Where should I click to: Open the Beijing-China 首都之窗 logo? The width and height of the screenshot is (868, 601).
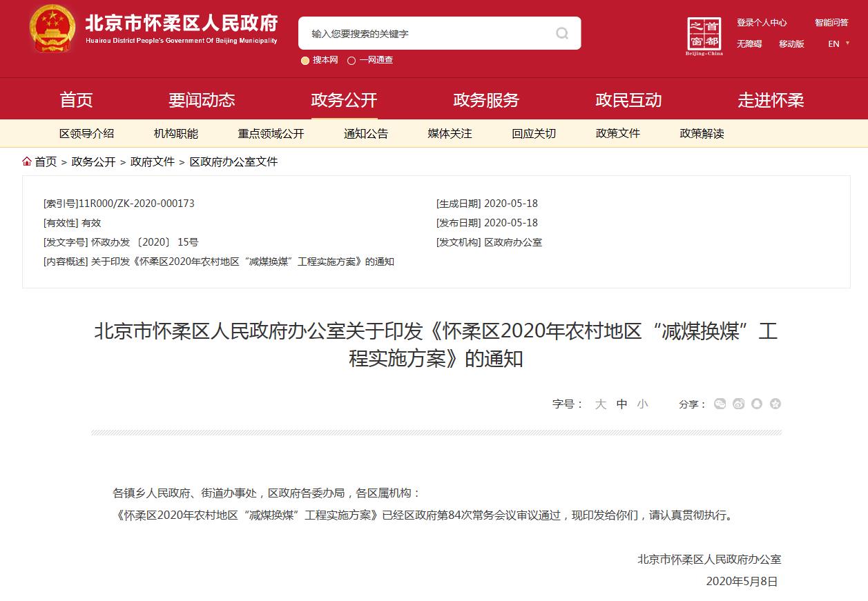click(704, 37)
